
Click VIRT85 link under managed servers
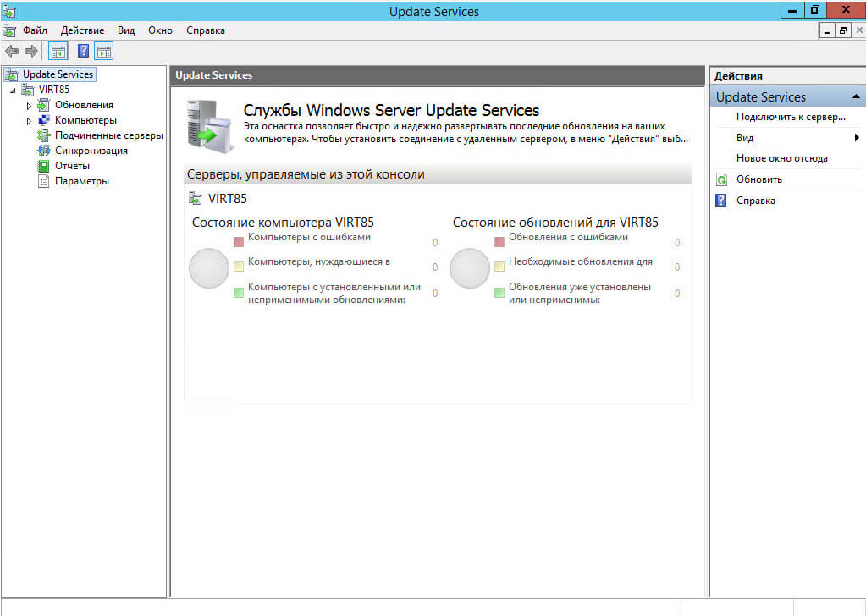pyautogui.click(x=227, y=199)
